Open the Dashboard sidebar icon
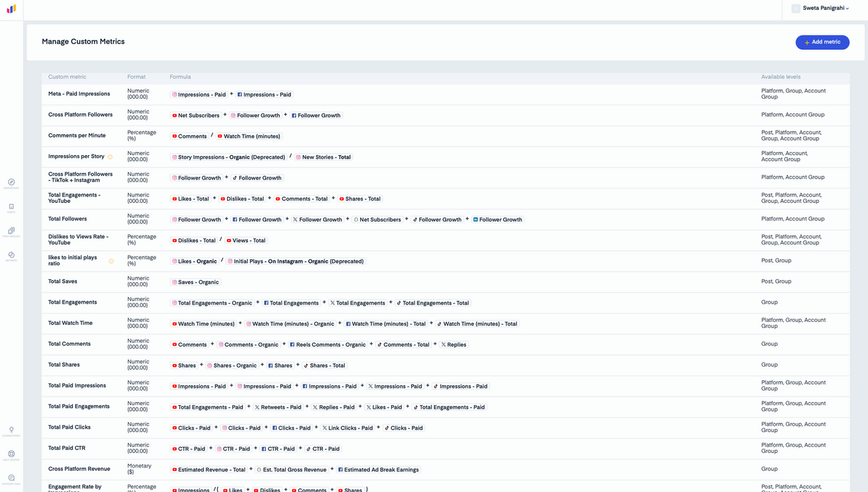This screenshot has height=492, width=868. point(11,182)
